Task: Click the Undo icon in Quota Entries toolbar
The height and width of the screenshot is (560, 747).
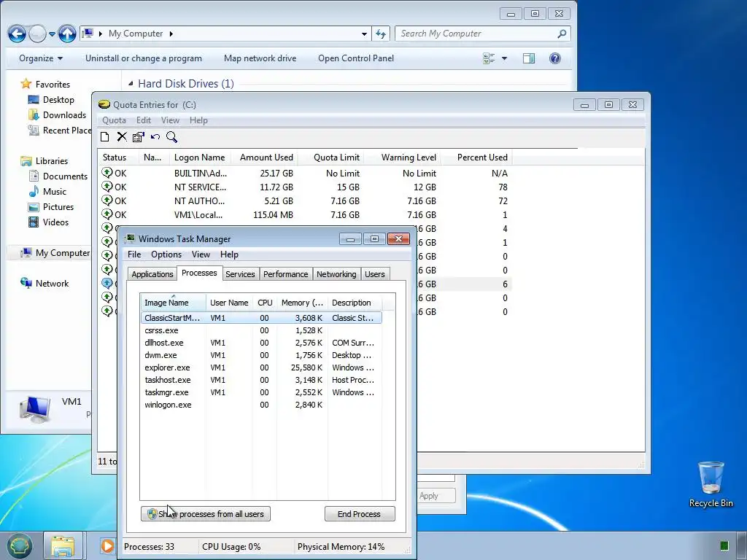Action: tap(155, 137)
